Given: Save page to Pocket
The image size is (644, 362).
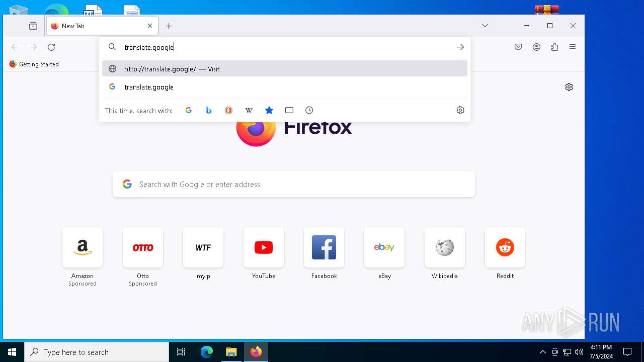Looking at the screenshot, I should coord(518,47).
